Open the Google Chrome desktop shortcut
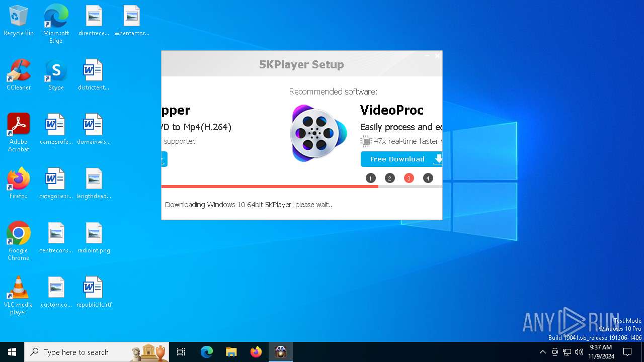Image resolution: width=644 pixels, height=362 pixels. coord(19,241)
